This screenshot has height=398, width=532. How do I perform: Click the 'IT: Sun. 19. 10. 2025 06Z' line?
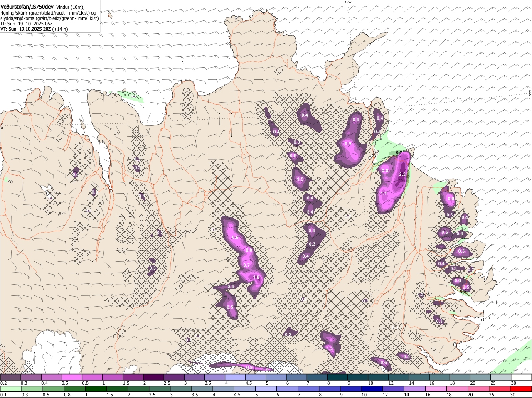pos(27,24)
